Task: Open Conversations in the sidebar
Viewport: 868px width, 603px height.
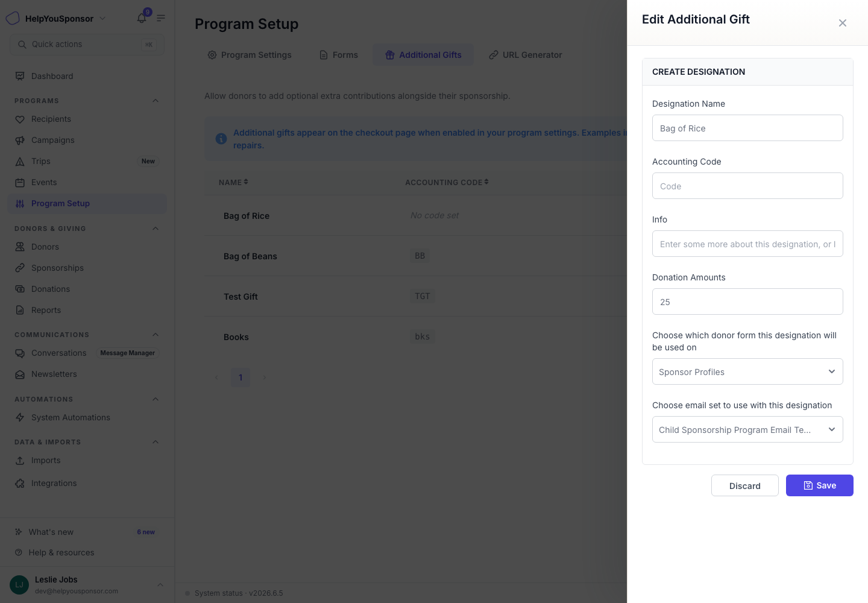Action: point(87,353)
